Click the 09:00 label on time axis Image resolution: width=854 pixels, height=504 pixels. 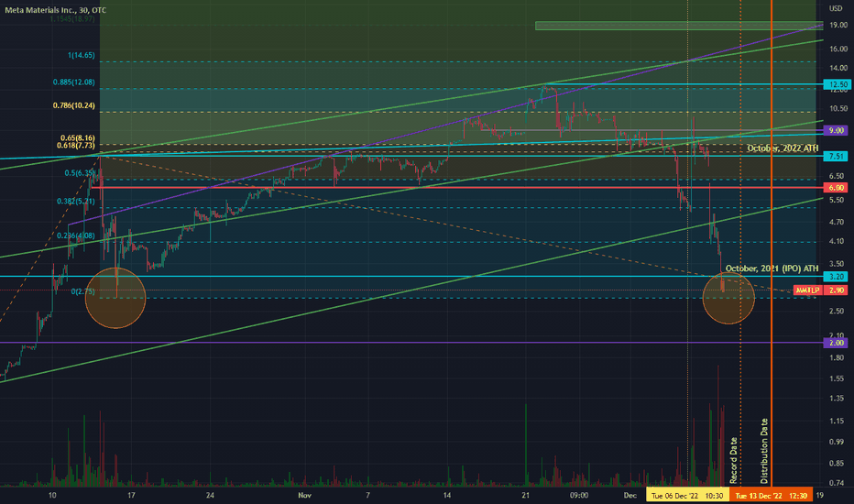click(x=579, y=495)
